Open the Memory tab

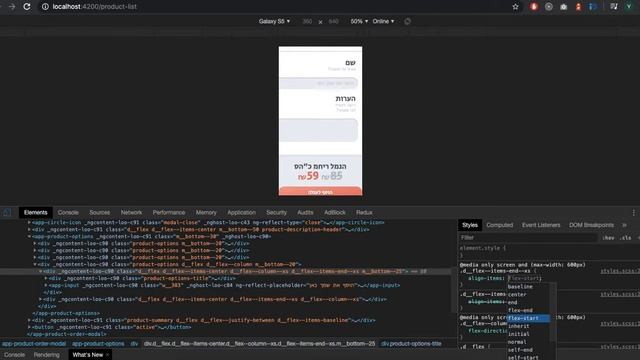(206, 212)
